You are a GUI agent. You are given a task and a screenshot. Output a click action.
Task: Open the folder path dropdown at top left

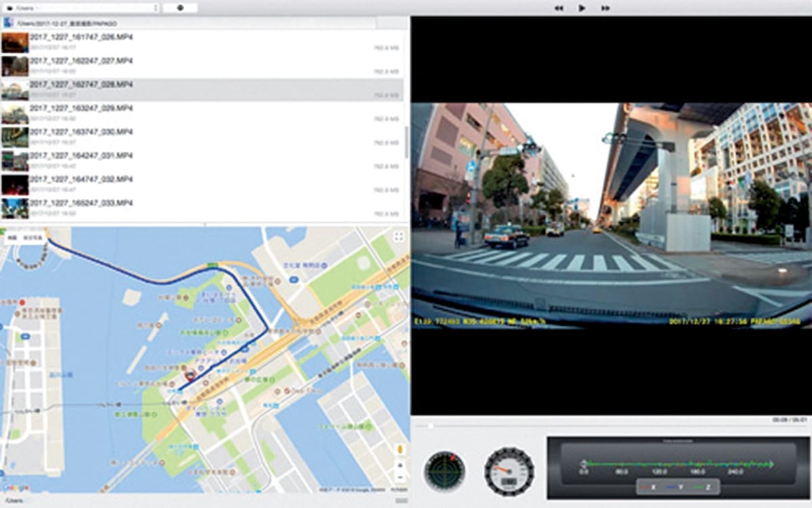click(x=81, y=8)
